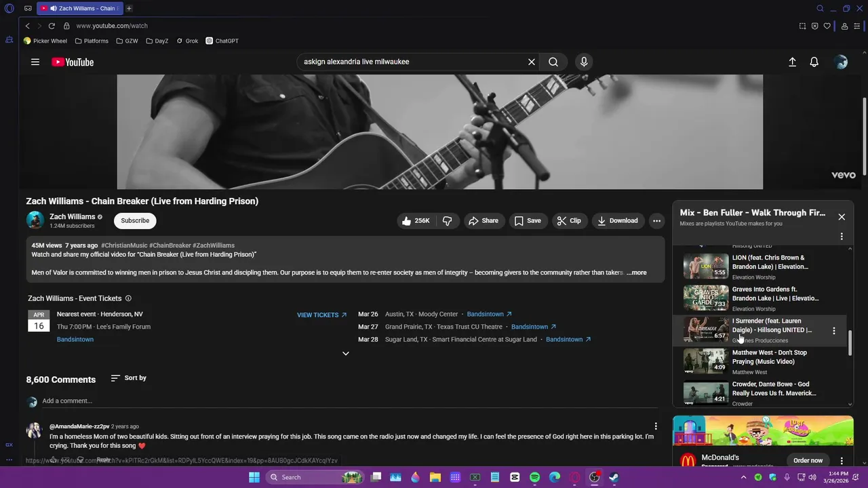Viewport: 868px width, 488px height.
Task: Dislike this video
Action: (x=448, y=220)
